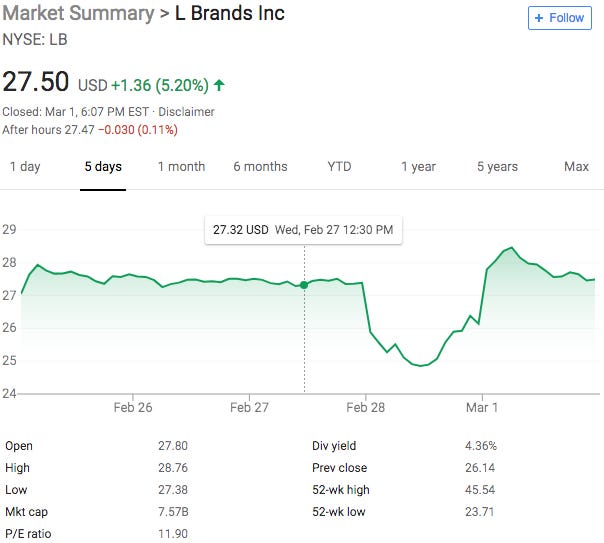Image resolution: width=604 pixels, height=543 pixels.
Task: Select the Max range tab
Action: coord(576,167)
